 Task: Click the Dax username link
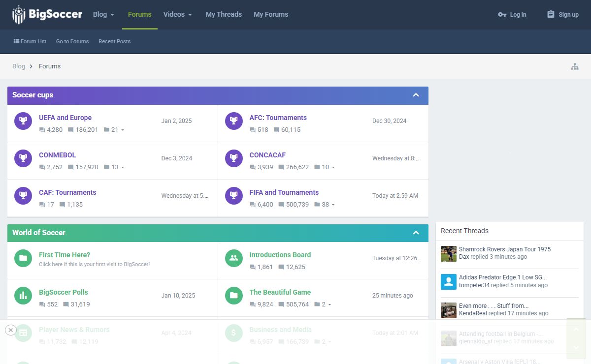(464, 257)
